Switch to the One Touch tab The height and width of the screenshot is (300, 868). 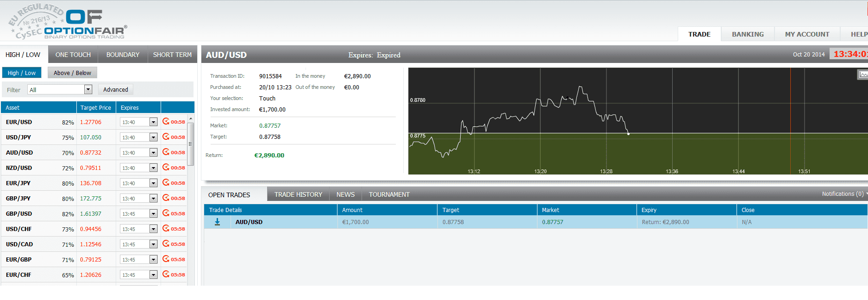(x=73, y=55)
